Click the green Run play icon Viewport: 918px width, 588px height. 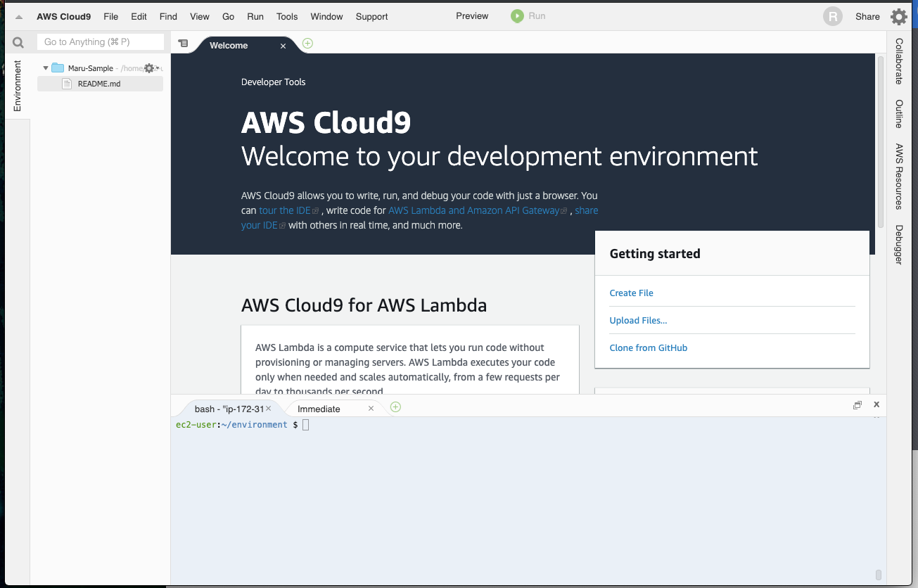(x=517, y=15)
